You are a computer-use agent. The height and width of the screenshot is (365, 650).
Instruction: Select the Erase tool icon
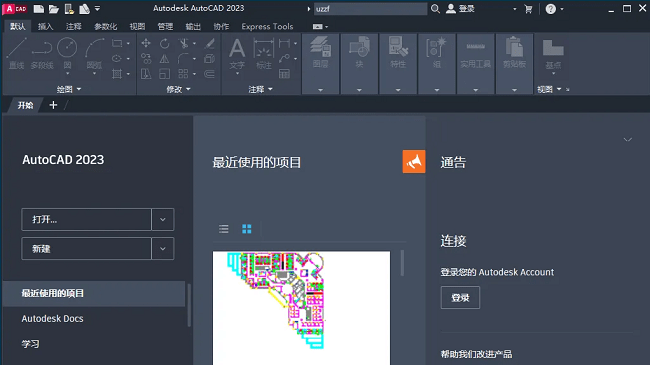tap(209, 43)
